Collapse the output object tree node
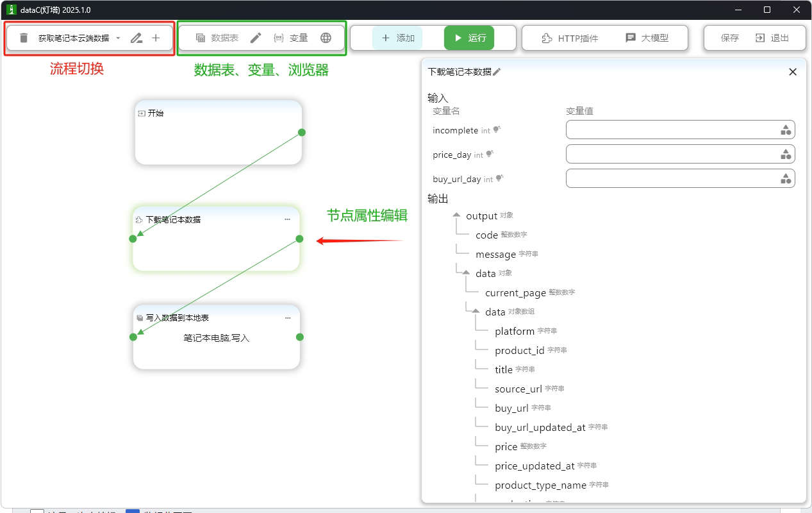Viewport: 812px width, 513px height. pos(456,215)
